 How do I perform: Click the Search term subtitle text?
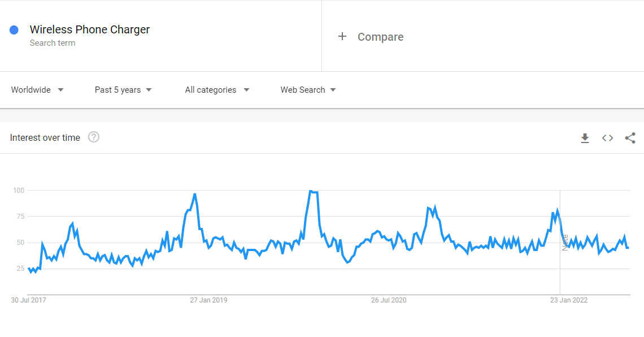pyautogui.click(x=52, y=43)
